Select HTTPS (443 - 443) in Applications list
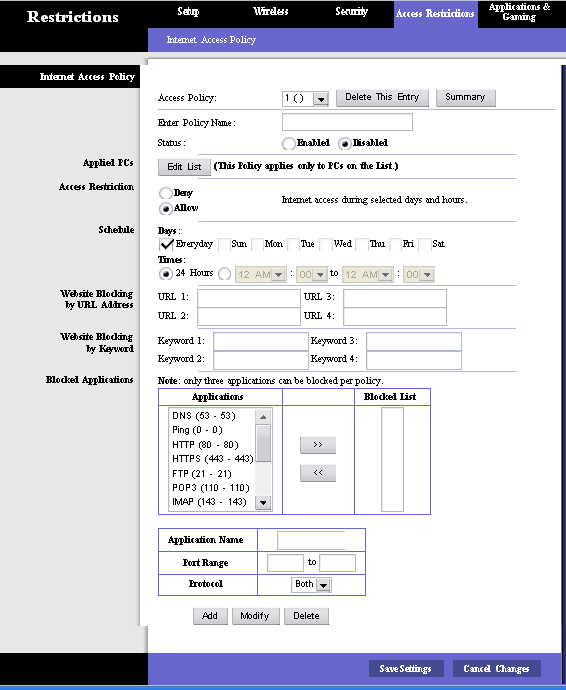The height and width of the screenshot is (690, 566). (213, 459)
